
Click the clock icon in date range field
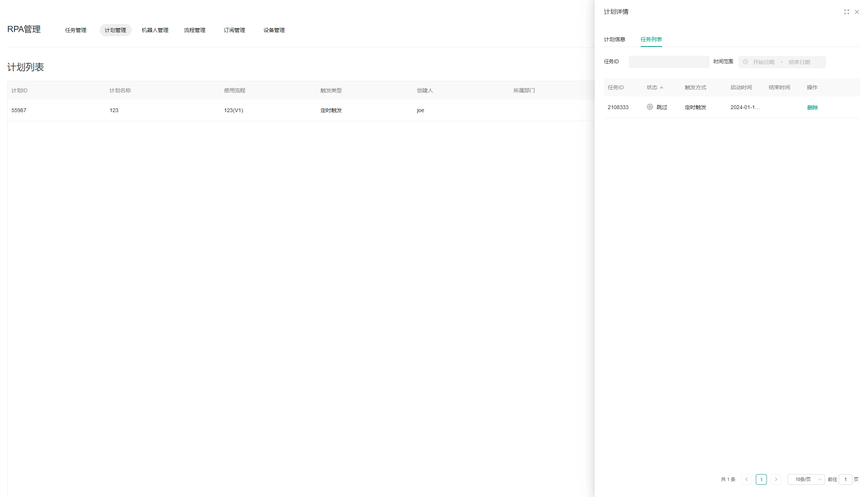[745, 62]
